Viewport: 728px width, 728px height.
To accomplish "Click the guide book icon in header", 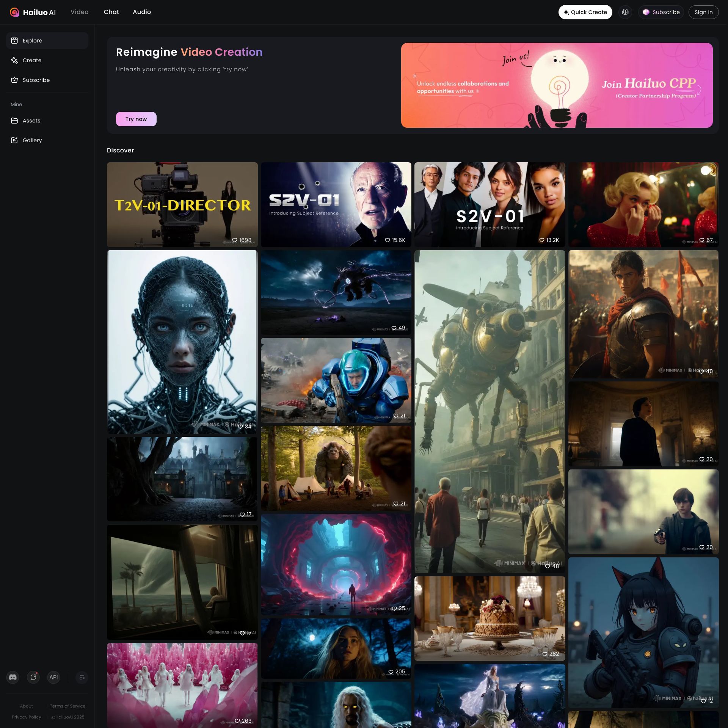I will (625, 12).
